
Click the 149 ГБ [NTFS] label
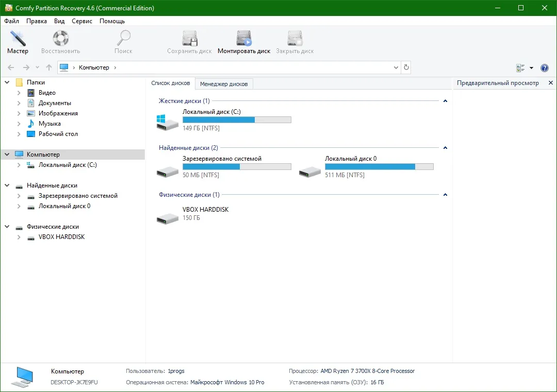tap(201, 128)
